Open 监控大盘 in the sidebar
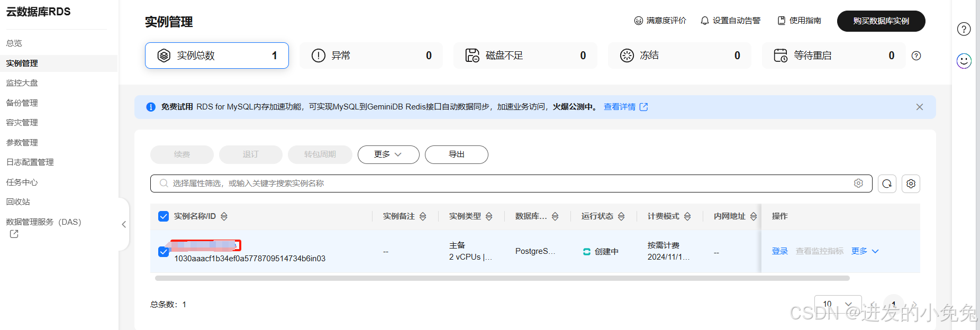Viewport: 980px width, 330px height. [22, 83]
